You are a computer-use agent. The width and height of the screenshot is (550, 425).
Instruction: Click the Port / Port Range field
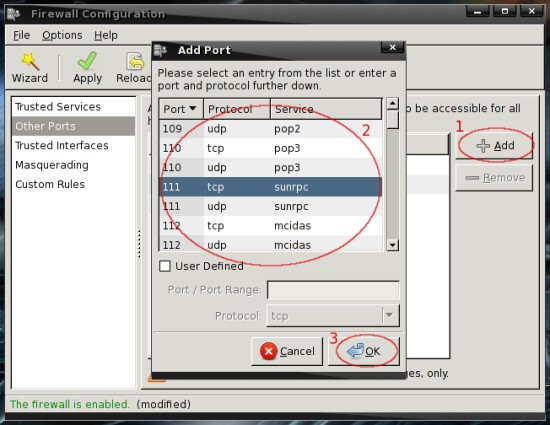coord(333,290)
